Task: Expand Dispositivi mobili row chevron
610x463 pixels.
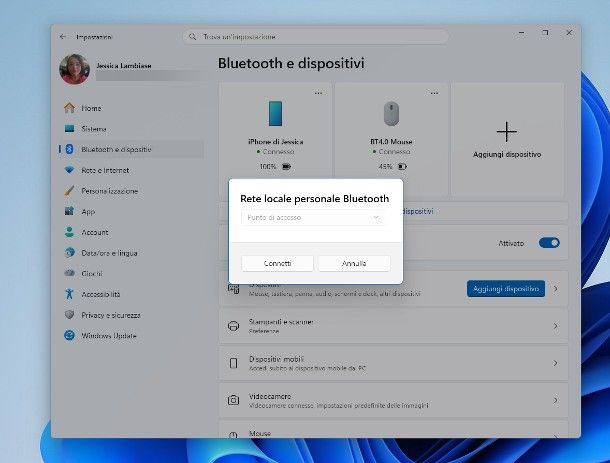Action: click(x=556, y=363)
